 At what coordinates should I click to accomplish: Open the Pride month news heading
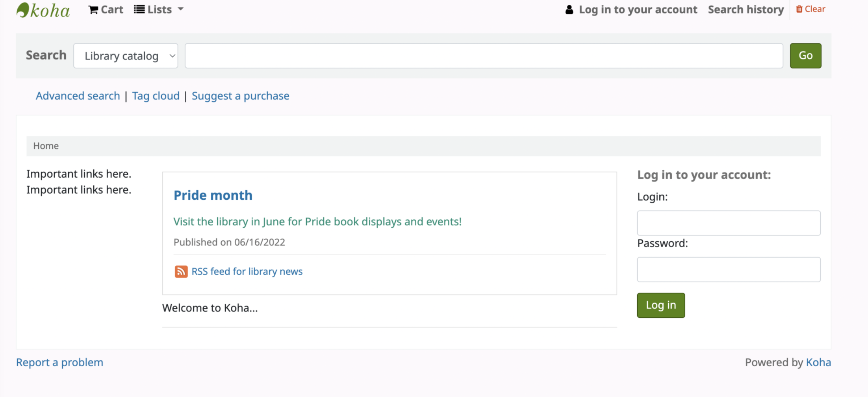point(213,195)
